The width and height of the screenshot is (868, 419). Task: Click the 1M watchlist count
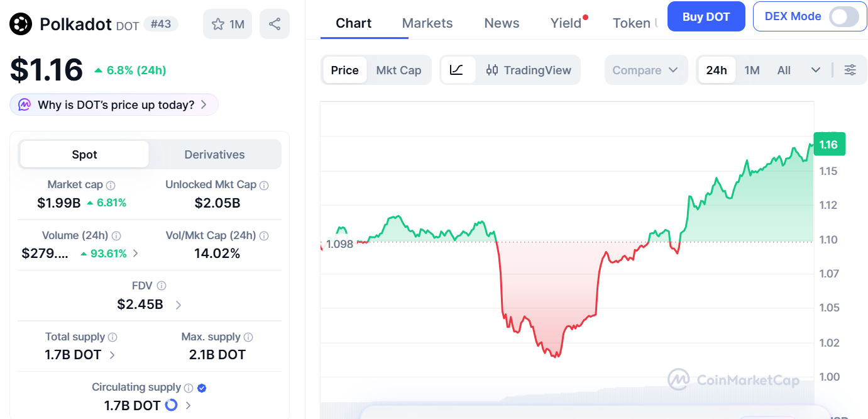237,25
